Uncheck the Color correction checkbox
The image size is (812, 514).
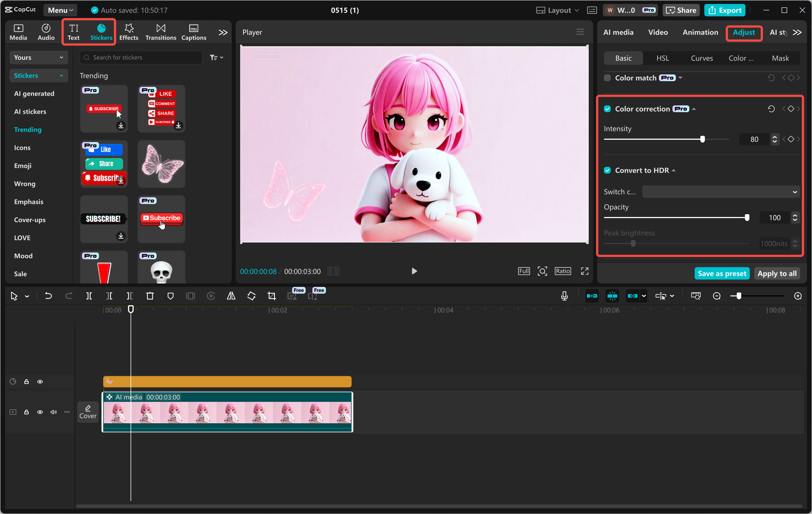607,109
